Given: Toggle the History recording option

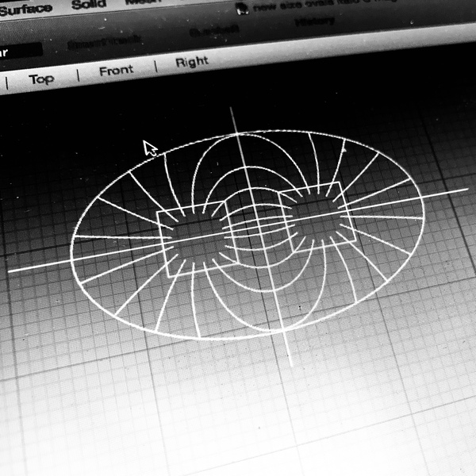Looking at the screenshot, I should click(315, 21).
